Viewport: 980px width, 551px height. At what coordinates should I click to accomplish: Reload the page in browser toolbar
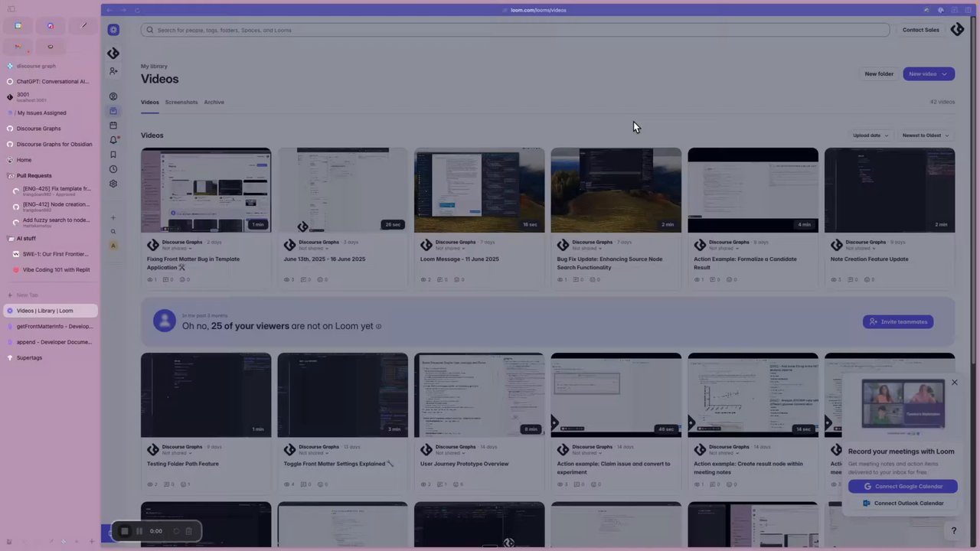click(137, 10)
